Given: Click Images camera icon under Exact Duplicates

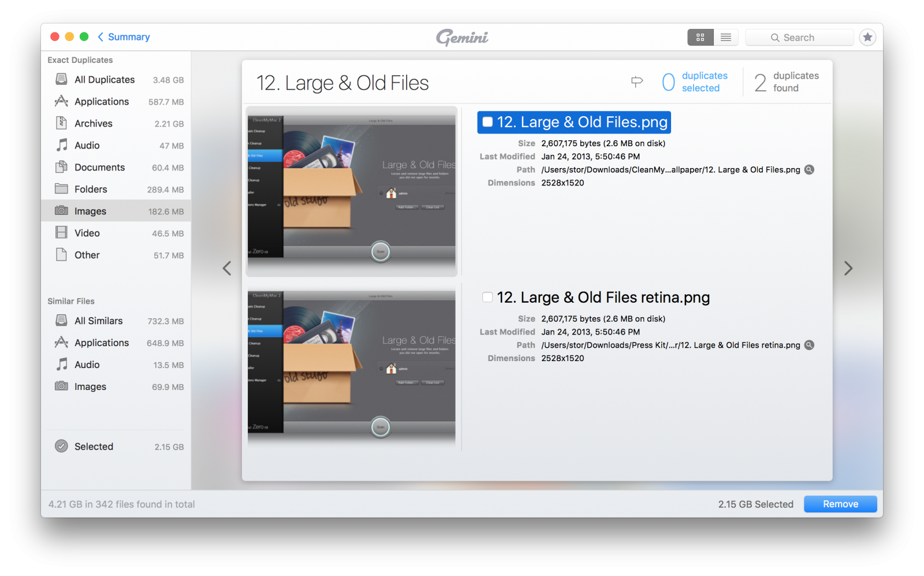Looking at the screenshot, I should 61,211.
